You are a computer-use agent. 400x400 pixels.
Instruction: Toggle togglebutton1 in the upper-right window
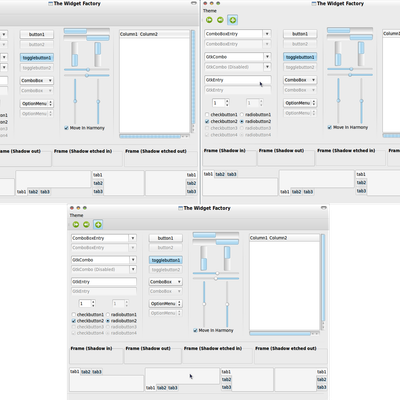point(300,57)
